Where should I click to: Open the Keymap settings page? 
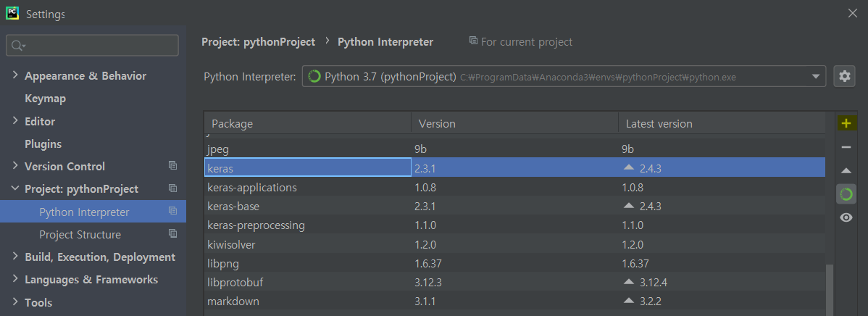(x=46, y=99)
